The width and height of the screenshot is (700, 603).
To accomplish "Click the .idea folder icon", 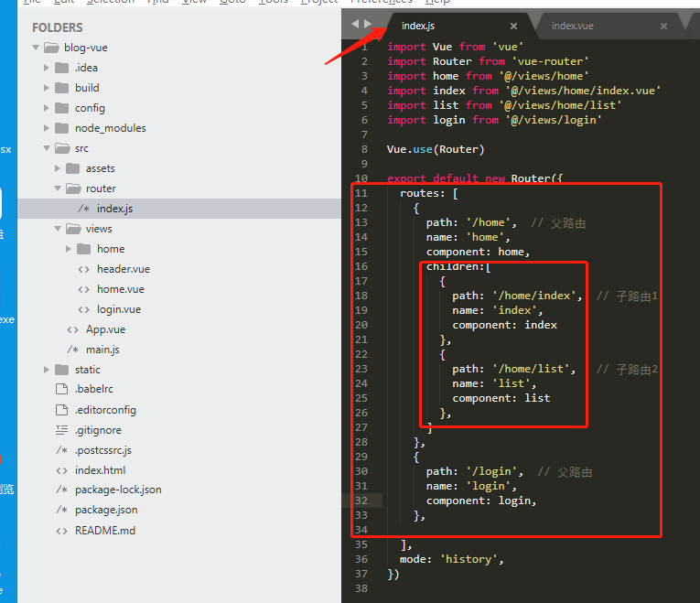I will coord(61,68).
